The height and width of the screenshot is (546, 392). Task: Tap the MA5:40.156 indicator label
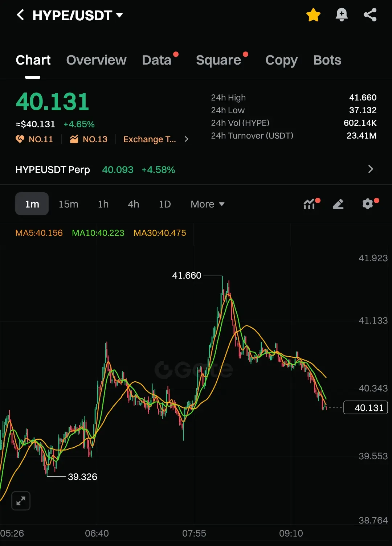pos(39,233)
